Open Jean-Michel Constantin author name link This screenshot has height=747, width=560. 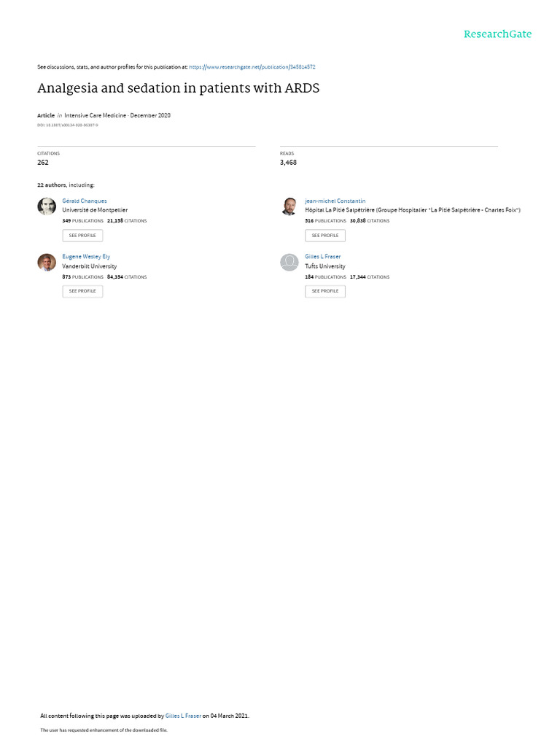click(x=335, y=201)
